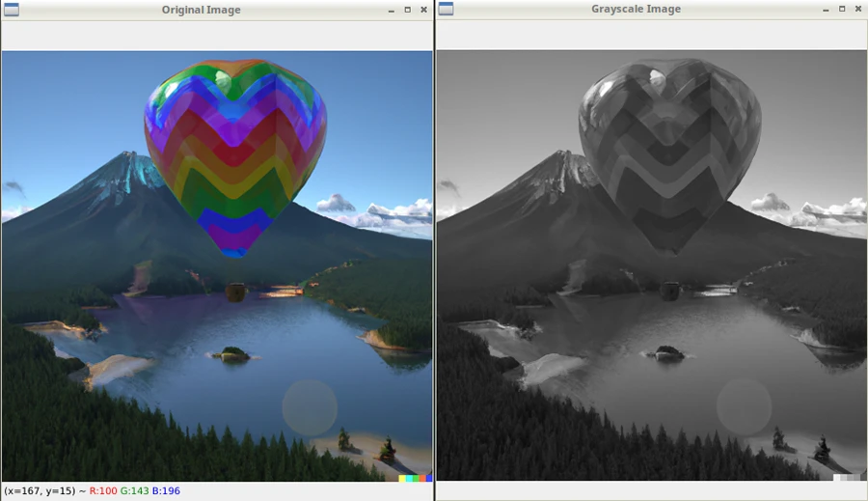Click the R:100 red value in status bar

(x=103, y=490)
